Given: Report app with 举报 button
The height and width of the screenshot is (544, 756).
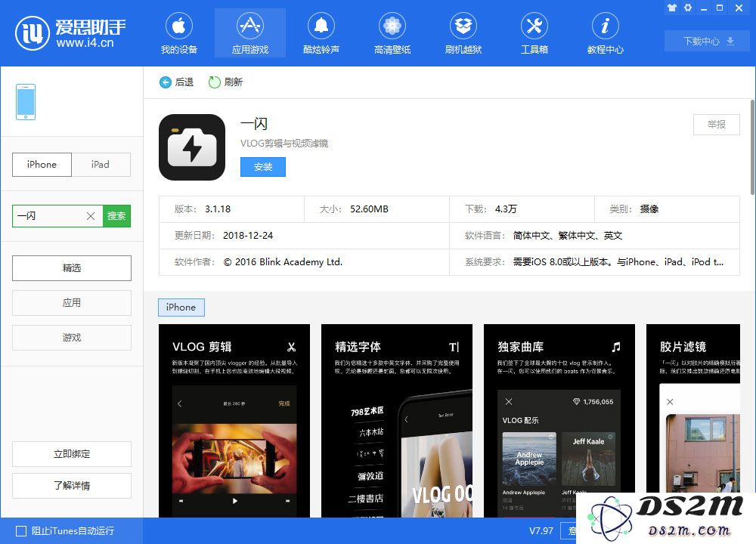Looking at the screenshot, I should point(717,125).
